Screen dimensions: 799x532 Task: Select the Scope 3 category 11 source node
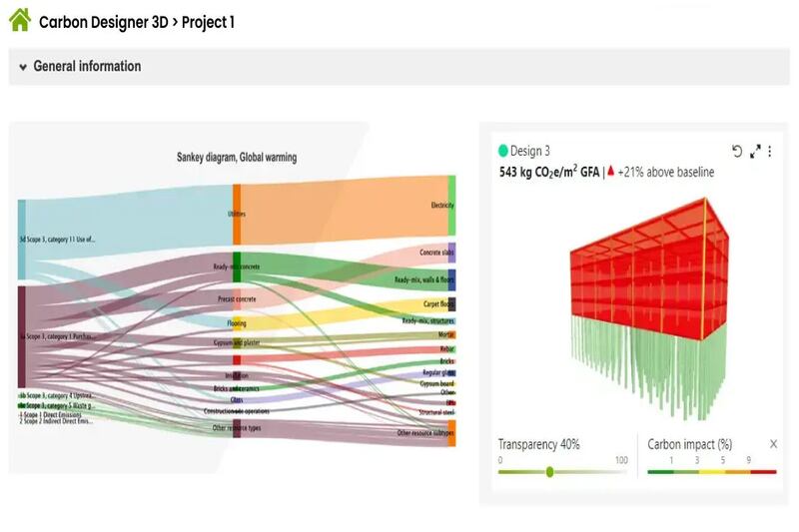22,240
